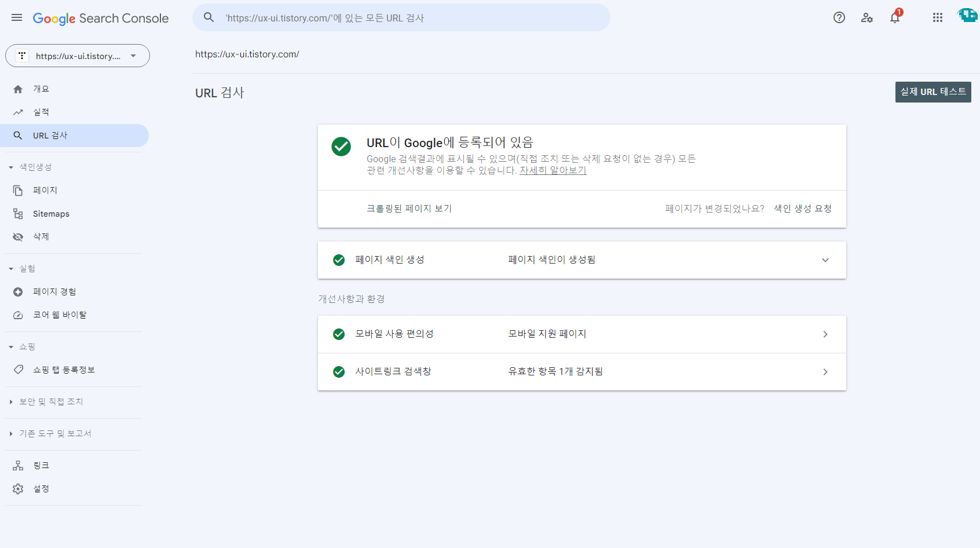Screen dimensions: 980x548
Task: Open 페이지 report in sidebar
Action: (x=74, y=191)
